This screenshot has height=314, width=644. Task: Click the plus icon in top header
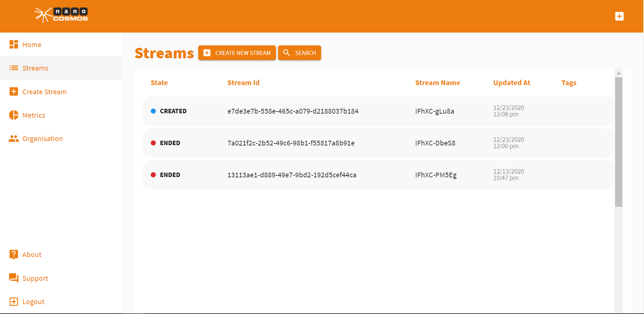tap(619, 16)
